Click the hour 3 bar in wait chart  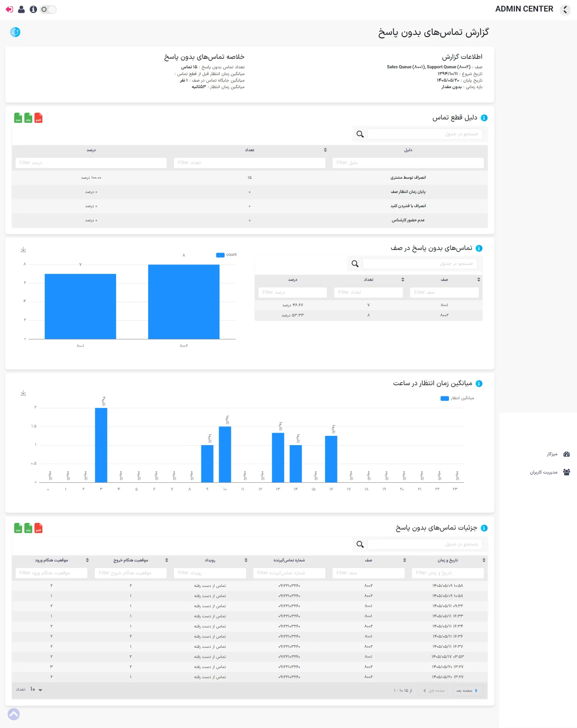101,445
